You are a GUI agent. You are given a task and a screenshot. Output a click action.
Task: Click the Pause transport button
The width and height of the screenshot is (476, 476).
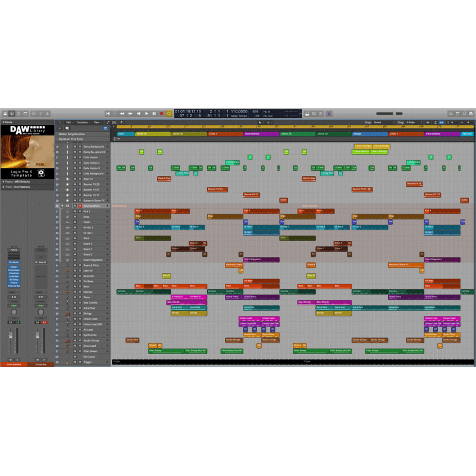154,114
